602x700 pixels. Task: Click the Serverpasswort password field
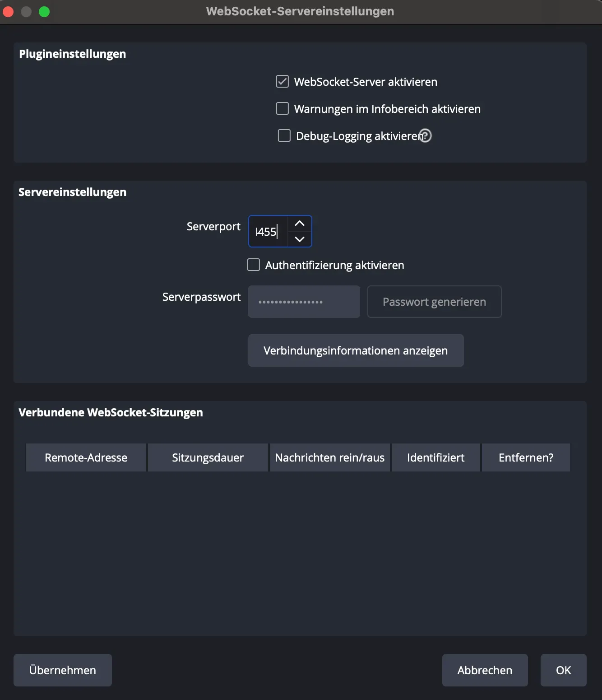point(303,302)
